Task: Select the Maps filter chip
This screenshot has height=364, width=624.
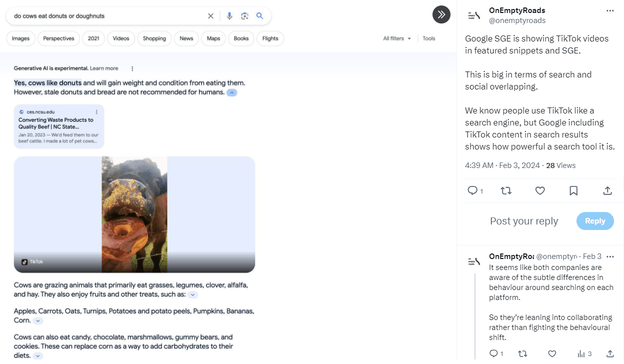Action: click(x=213, y=38)
